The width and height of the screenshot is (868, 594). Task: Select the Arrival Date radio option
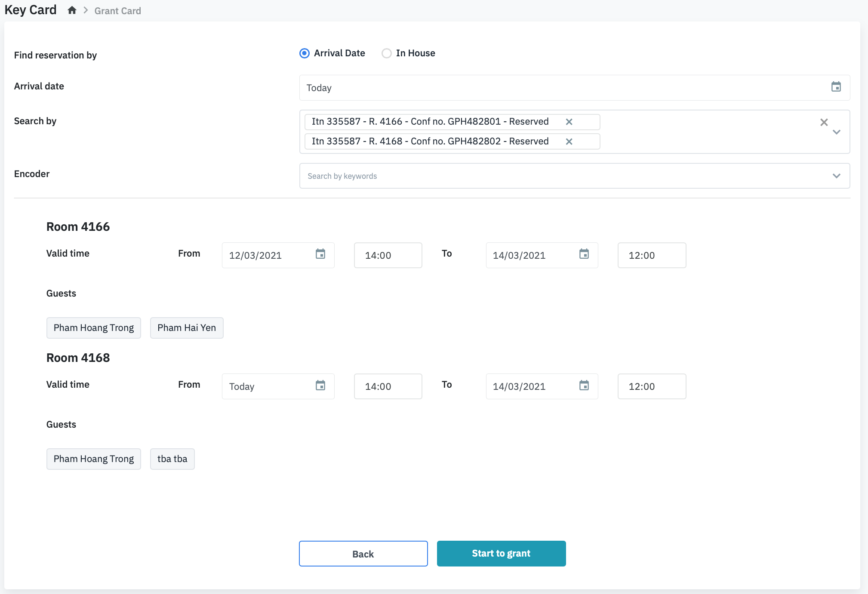(x=305, y=53)
